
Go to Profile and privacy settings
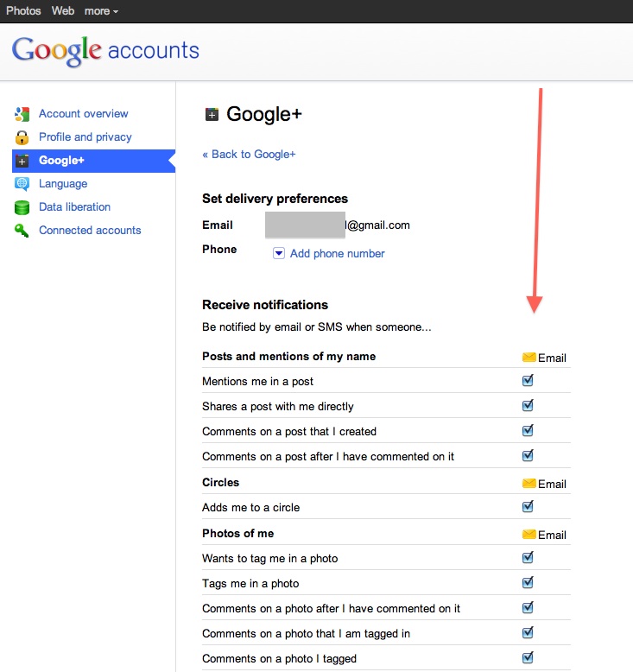click(x=85, y=137)
